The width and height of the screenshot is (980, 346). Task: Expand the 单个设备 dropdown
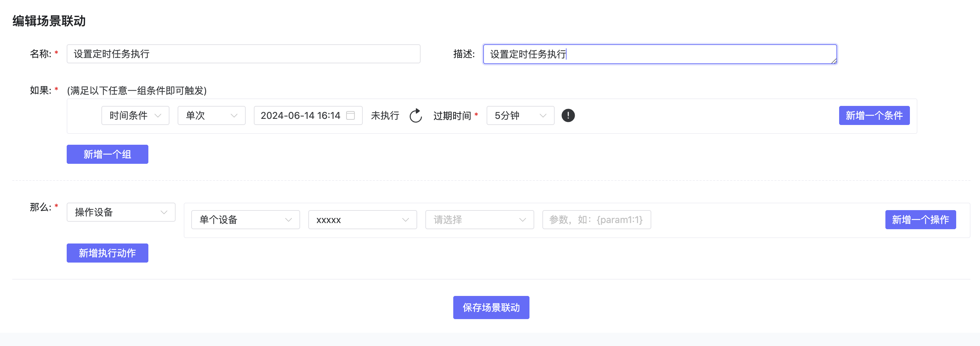pyautogui.click(x=245, y=220)
